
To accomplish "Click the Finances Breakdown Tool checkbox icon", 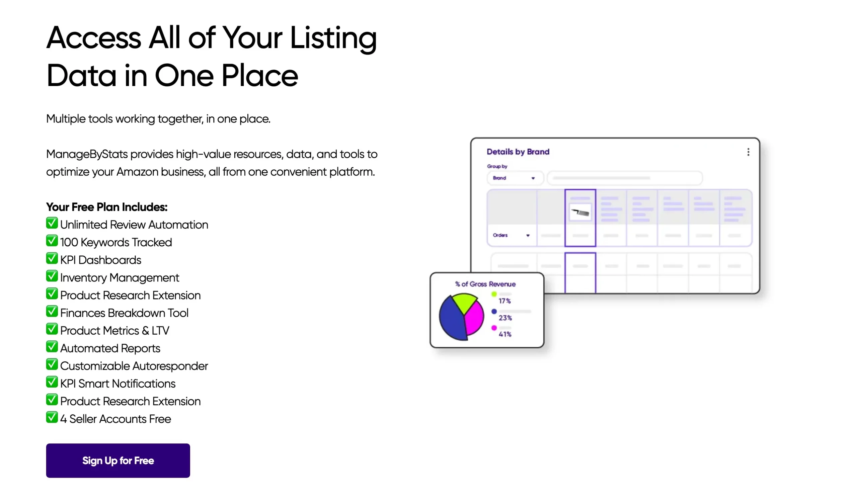I will point(52,312).
